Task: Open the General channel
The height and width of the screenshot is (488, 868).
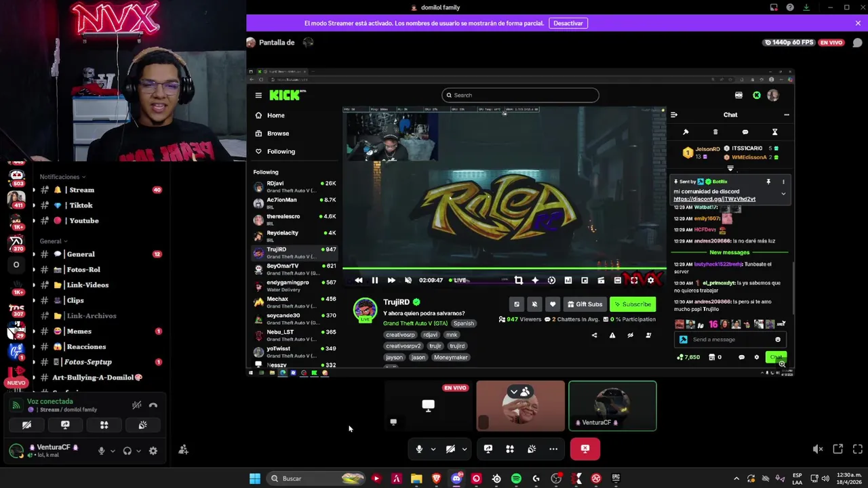Action: pyautogui.click(x=98, y=254)
